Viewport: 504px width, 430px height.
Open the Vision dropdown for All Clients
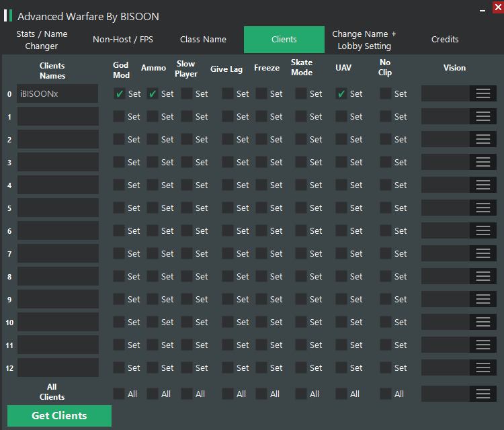[x=482, y=394]
